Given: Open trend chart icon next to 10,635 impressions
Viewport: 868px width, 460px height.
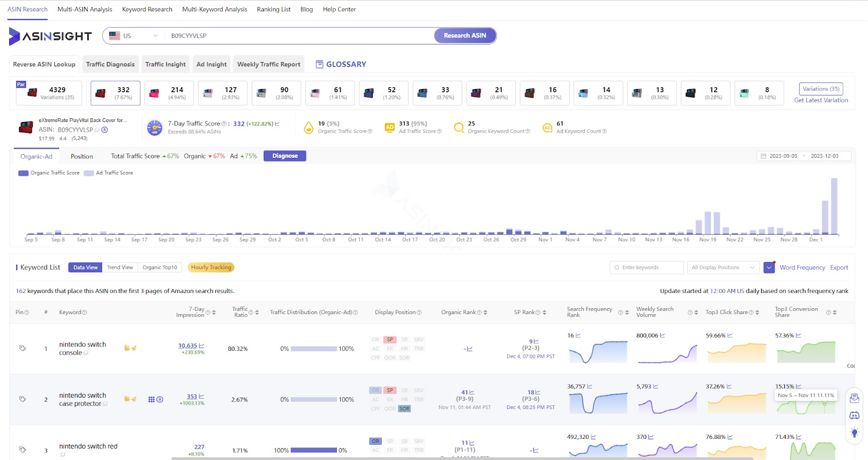Looking at the screenshot, I should 202,346.
